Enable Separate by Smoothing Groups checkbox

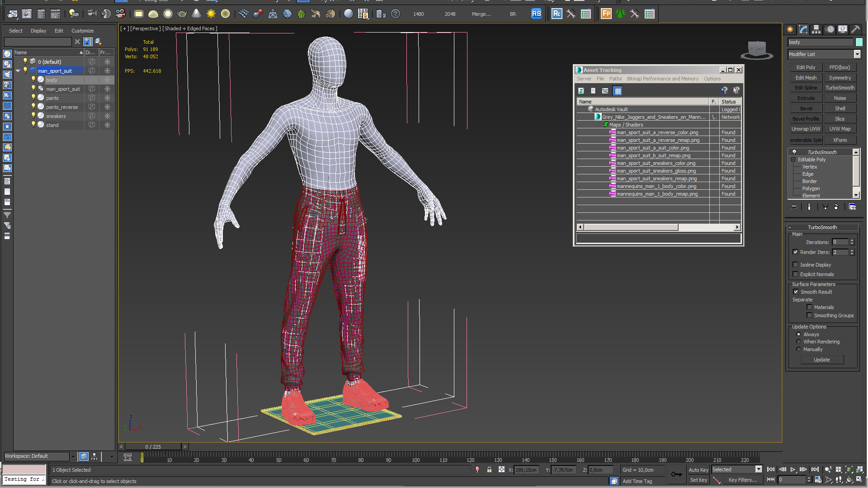(809, 315)
